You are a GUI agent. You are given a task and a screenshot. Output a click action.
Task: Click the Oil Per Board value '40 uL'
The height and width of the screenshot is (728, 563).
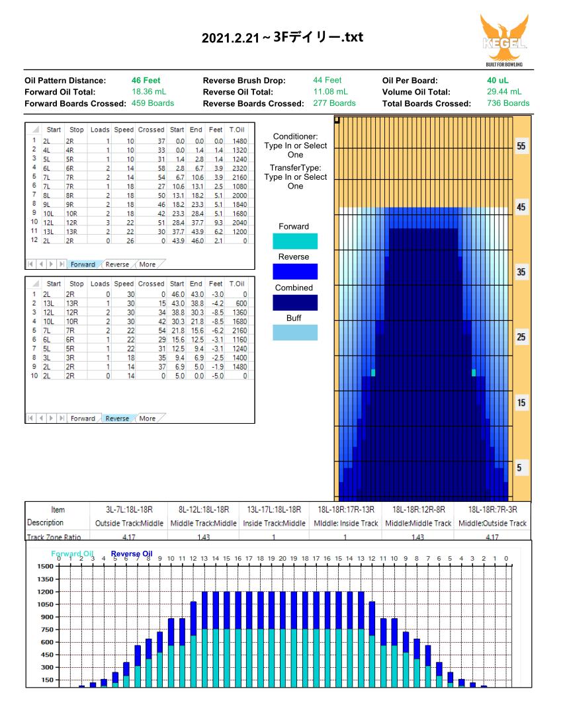pyautogui.click(x=498, y=80)
